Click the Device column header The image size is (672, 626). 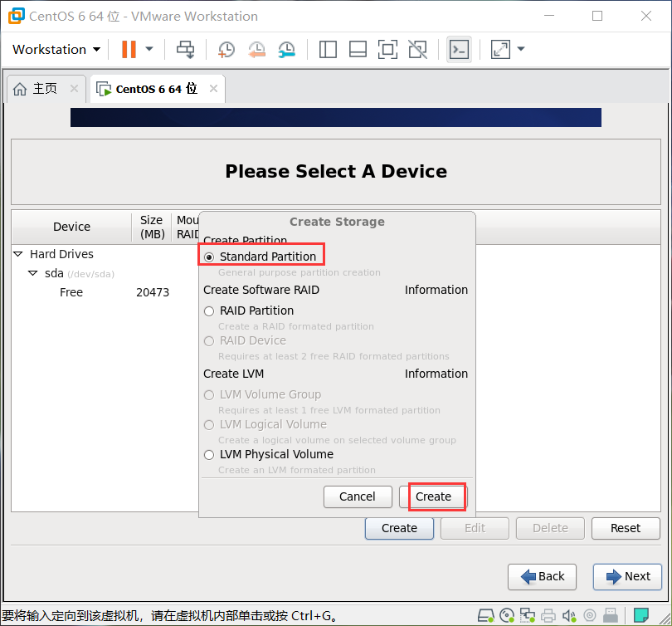(x=71, y=227)
